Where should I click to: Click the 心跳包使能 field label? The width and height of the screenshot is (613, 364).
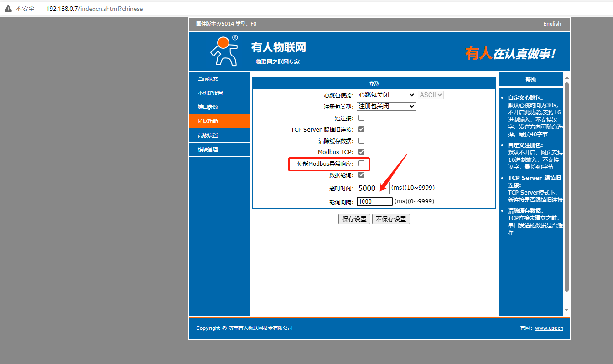[338, 95]
